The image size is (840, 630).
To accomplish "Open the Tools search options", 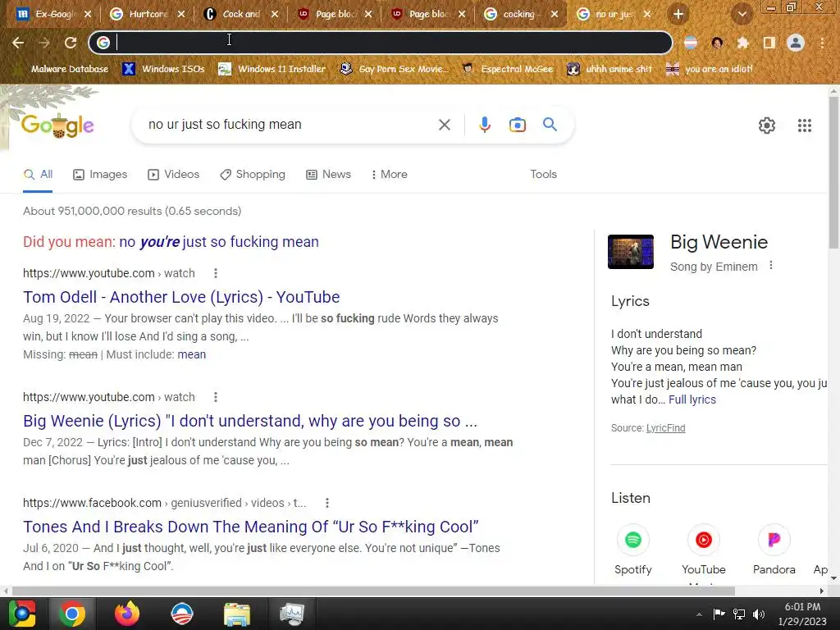I will tap(543, 175).
